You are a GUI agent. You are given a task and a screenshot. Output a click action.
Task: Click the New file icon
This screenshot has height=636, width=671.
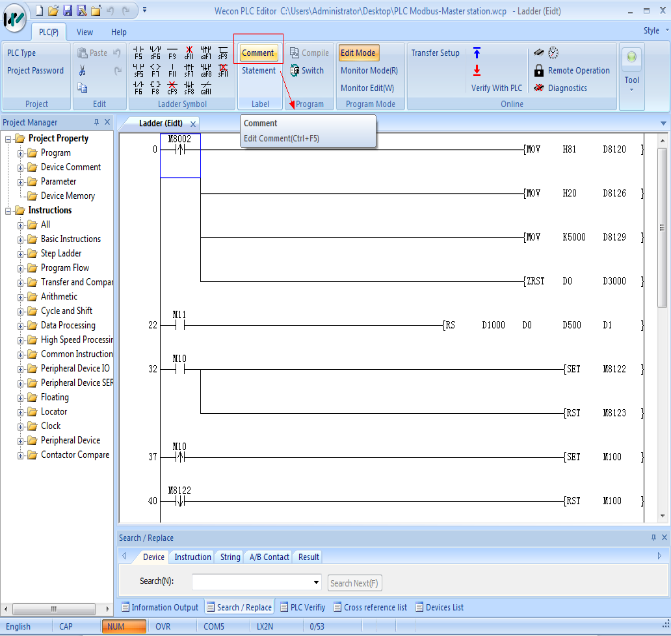(39, 11)
